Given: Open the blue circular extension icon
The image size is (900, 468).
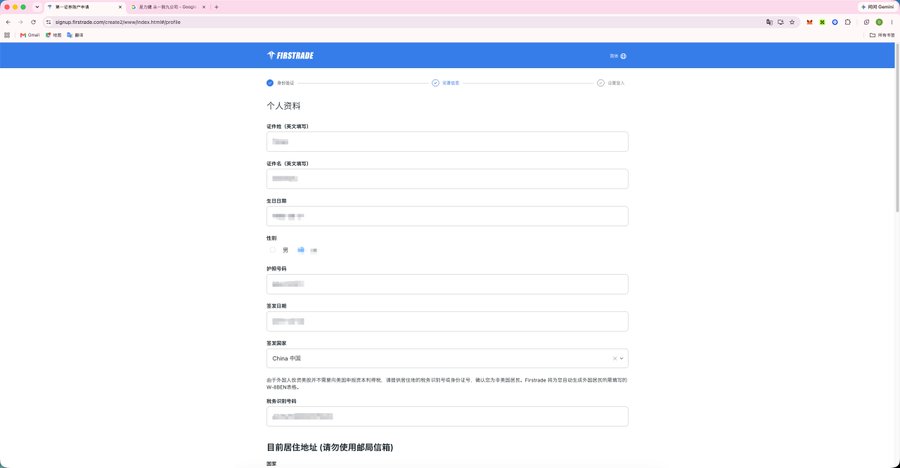Looking at the screenshot, I should pyautogui.click(x=835, y=22).
